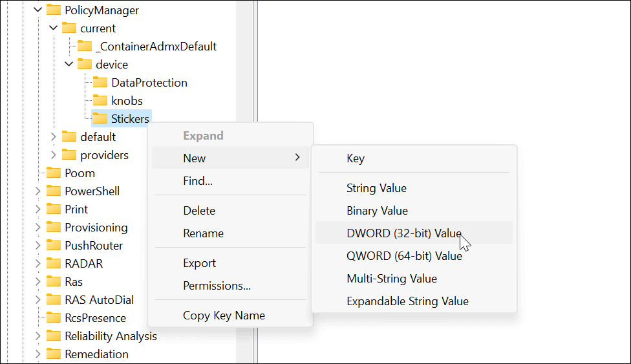The height and width of the screenshot is (364, 631).
Task: Click the PowerShell folder icon
Action: click(53, 191)
